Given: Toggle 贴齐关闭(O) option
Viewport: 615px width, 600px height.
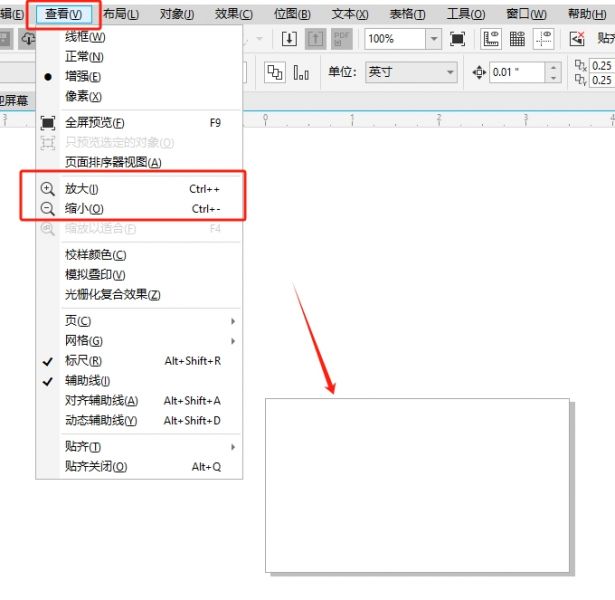Looking at the screenshot, I should click(x=139, y=467).
